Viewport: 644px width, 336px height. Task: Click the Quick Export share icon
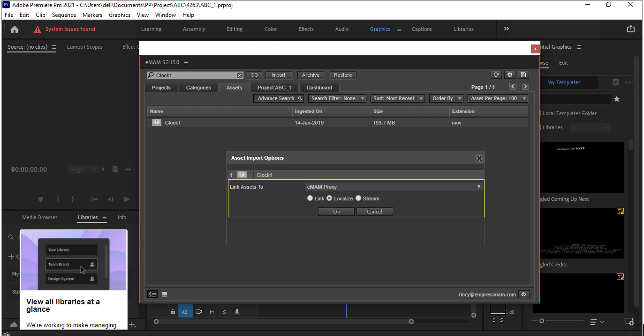631,29
